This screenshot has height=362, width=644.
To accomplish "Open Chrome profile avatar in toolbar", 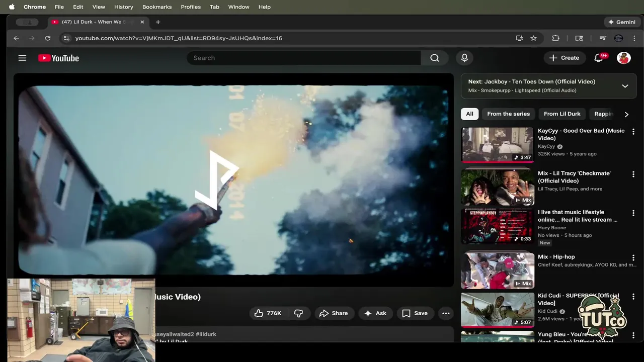I will [x=619, y=38].
